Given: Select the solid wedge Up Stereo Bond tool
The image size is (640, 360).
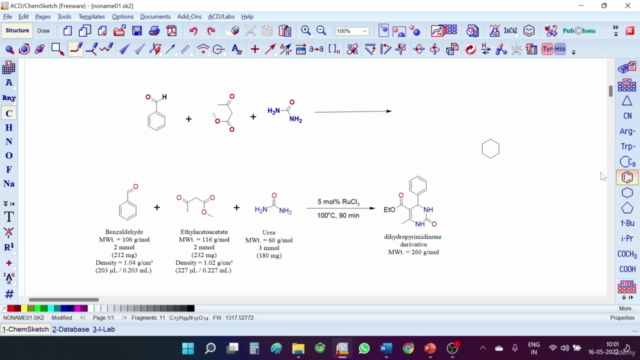Looking at the screenshot, I should [124, 49].
